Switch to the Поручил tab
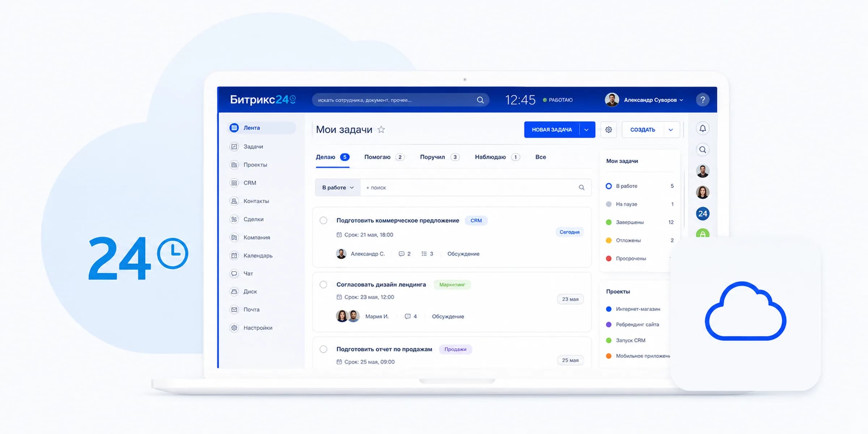The width and height of the screenshot is (868, 434). coord(440,157)
